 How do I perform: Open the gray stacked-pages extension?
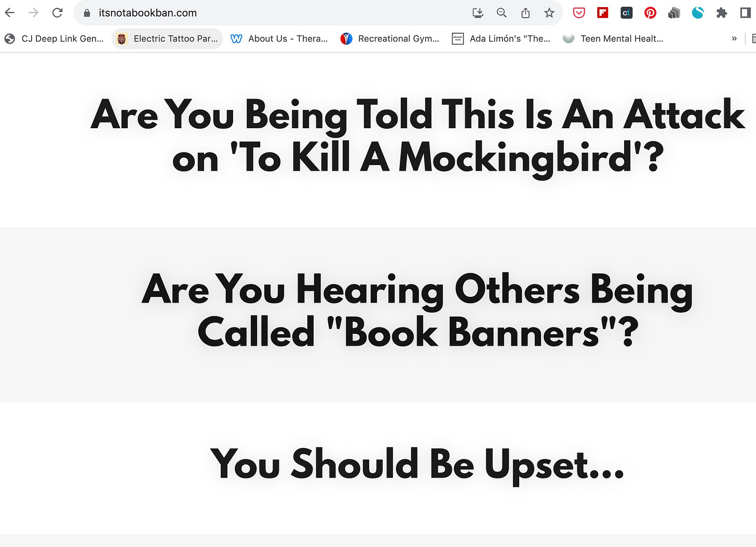[x=674, y=13]
